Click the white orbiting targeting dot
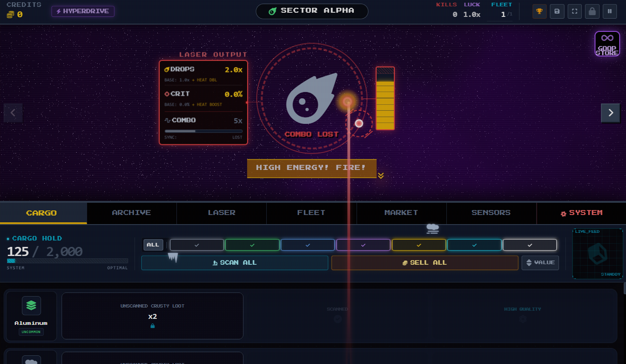The height and width of the screenshot is (364, 626). tap(359, 123)
